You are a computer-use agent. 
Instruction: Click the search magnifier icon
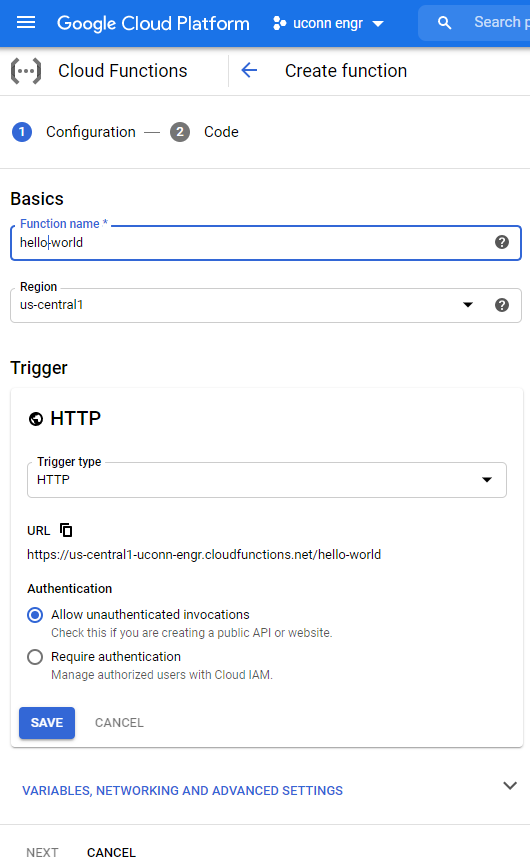(444, 22)
